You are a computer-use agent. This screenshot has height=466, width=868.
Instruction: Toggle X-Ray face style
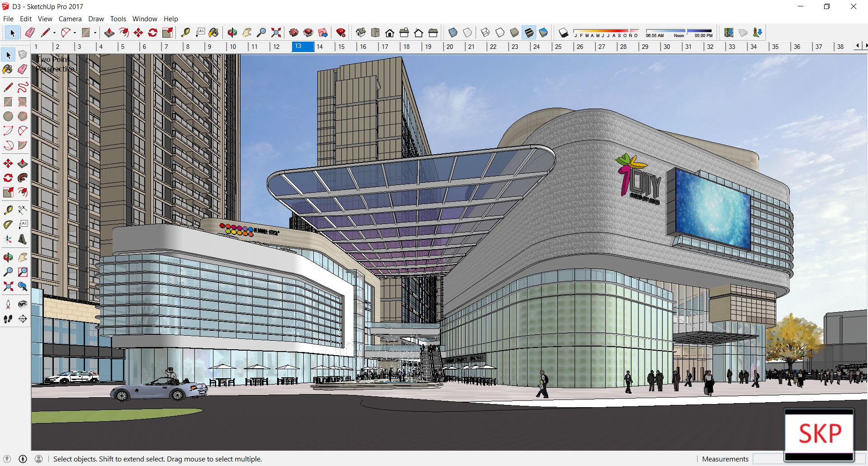453,33
